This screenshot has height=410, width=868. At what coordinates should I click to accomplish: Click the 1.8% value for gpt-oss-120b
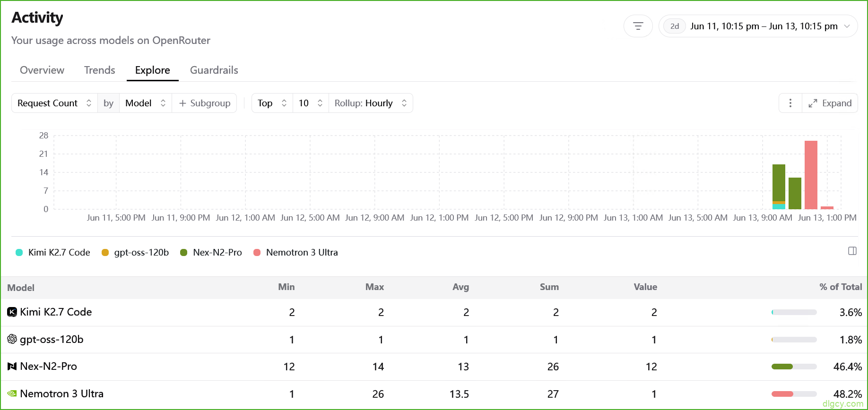click(x=851, y=340)
